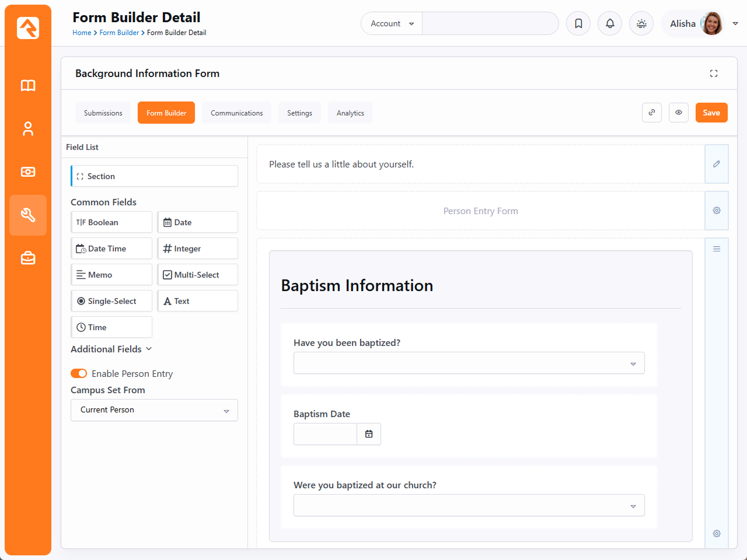The image size is (747, 560).
Task: Expand the Additional Fields section
Action: [111, 349]
